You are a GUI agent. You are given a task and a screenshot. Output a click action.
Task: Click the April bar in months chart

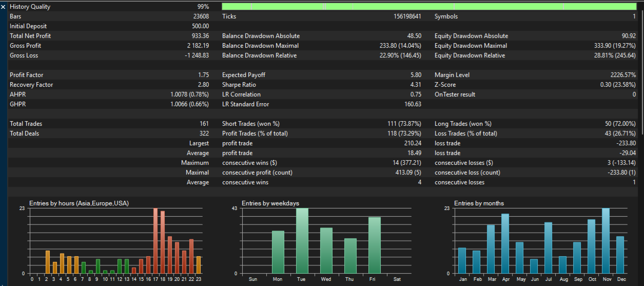pyautogui.click(x=505, y=243)
